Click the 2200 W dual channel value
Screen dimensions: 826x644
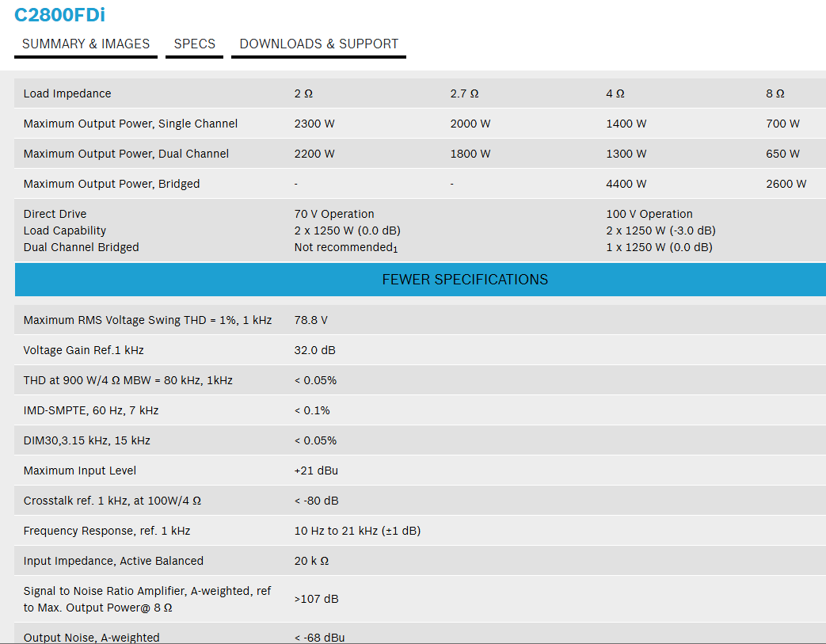click(314, 154)
